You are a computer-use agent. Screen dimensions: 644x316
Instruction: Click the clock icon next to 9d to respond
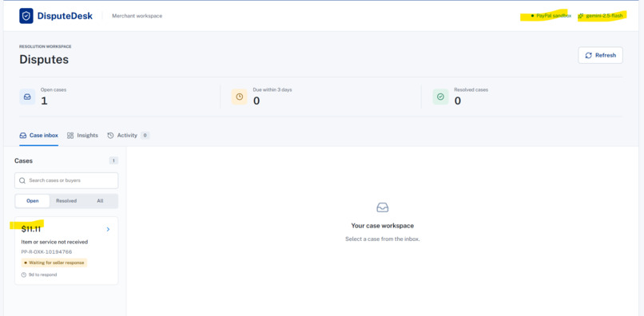24,275
